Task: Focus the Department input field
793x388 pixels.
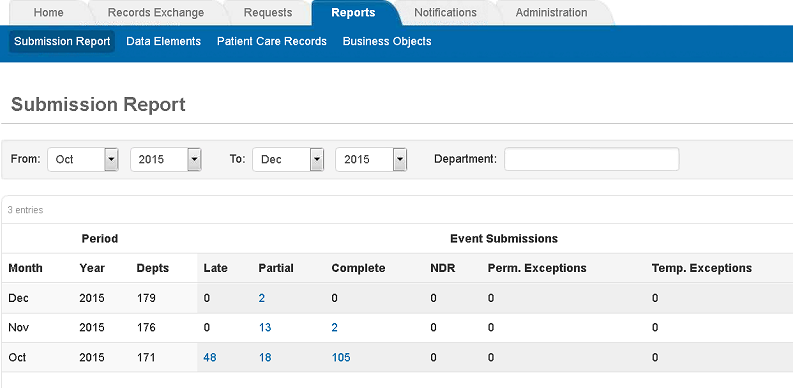Action: [592, 159]
